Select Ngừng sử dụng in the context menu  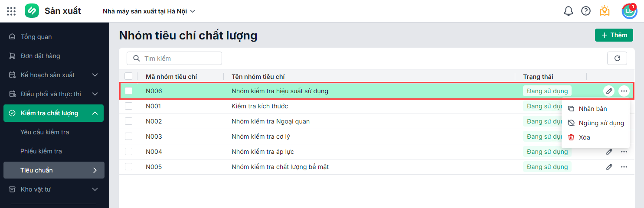[x=601, y=123]
